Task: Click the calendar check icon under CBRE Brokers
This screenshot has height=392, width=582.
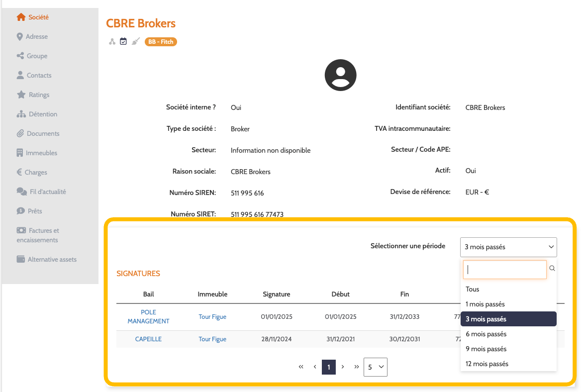Action: click(123, 42)
